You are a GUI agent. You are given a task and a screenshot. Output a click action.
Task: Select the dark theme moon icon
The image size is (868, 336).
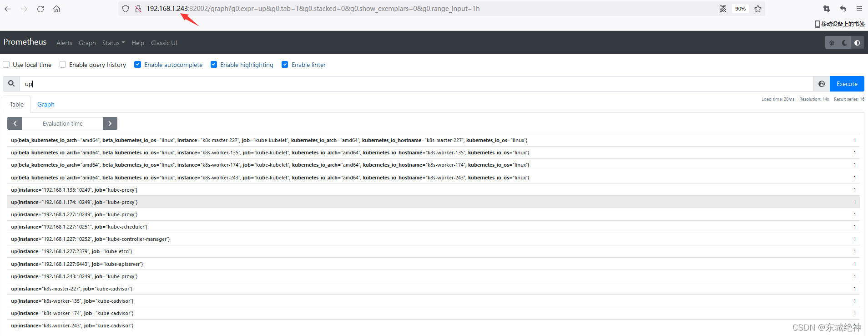[844, 43]
